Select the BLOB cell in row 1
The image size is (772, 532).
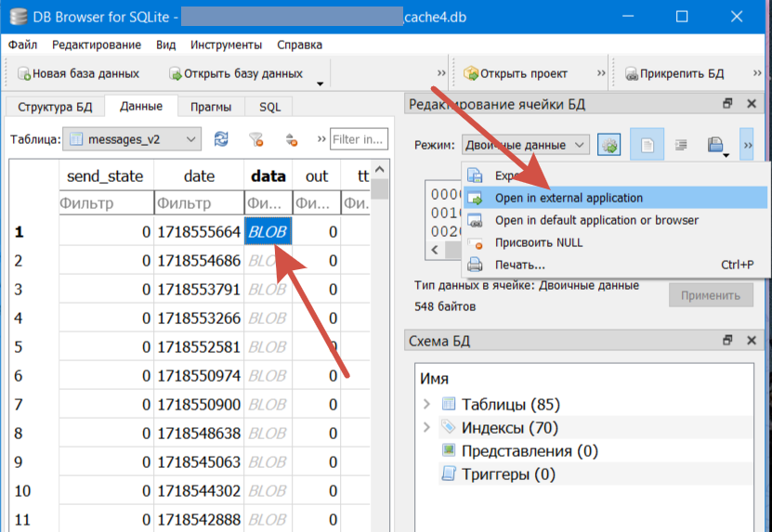coord(268,231)
